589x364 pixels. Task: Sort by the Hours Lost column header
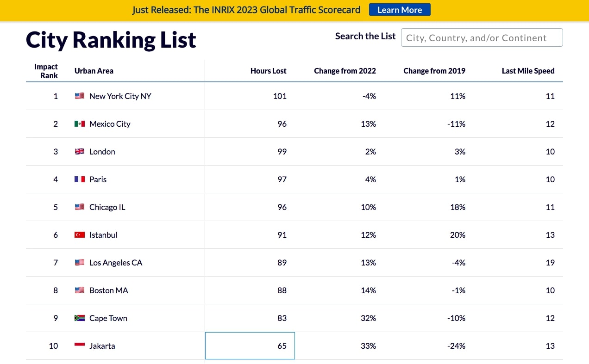tap(268, 71)
